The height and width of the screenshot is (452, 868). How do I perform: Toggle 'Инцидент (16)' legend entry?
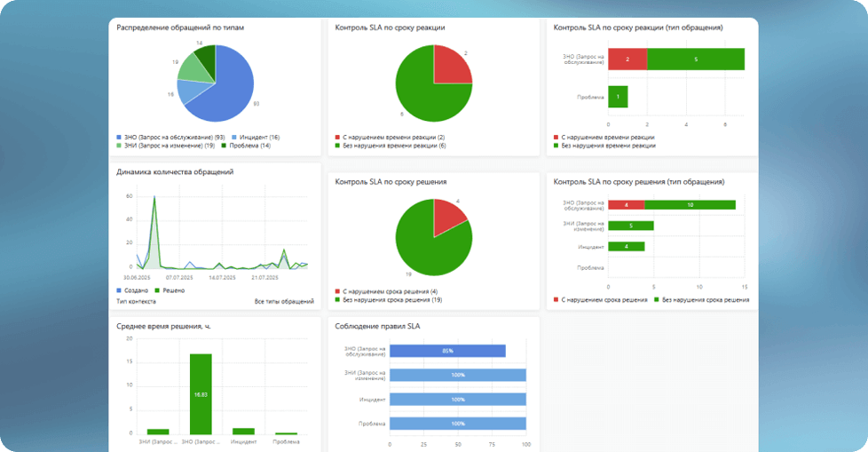(x=257, y=137)
